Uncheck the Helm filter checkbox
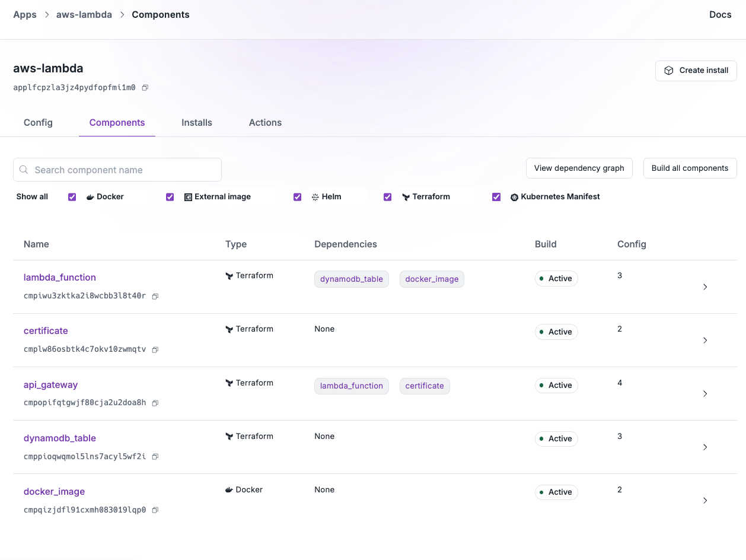The image size is (746, 560). click(298, 197)
